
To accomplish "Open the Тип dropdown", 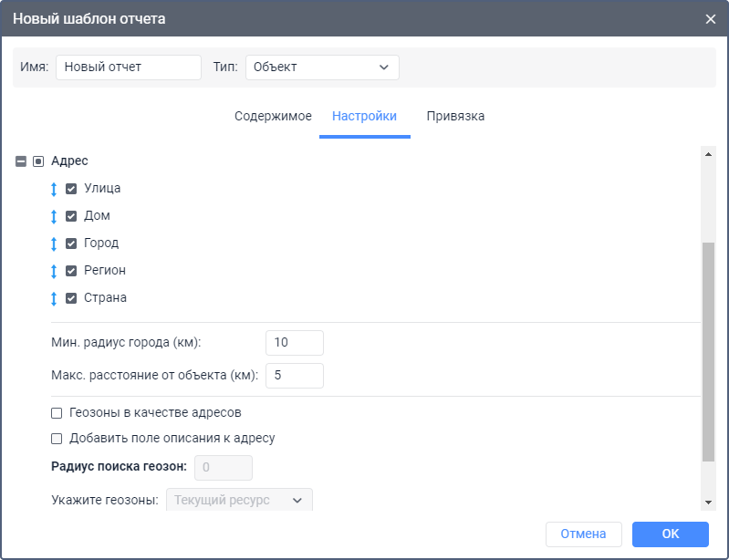I will point(322,67).
